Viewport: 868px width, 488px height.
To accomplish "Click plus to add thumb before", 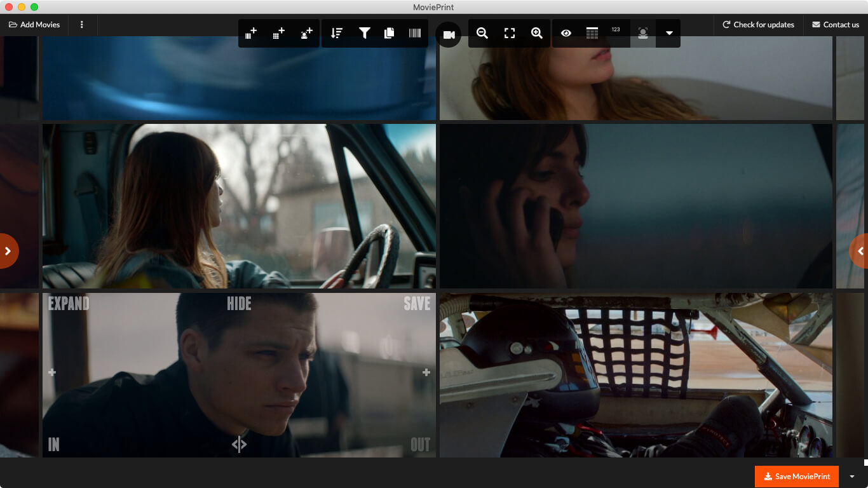I will point(52,372).
